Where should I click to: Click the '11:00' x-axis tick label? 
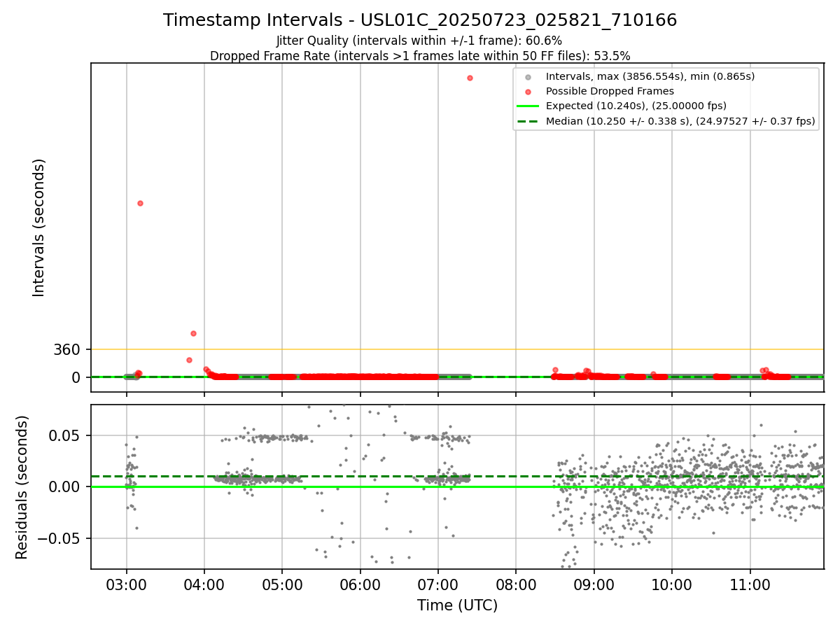(x=750, y=584)
